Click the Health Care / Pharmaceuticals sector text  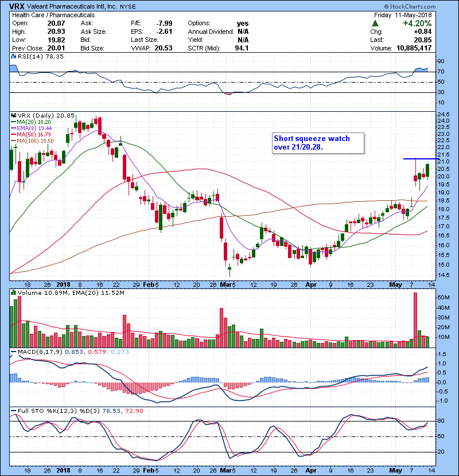[x=53, y=15]
